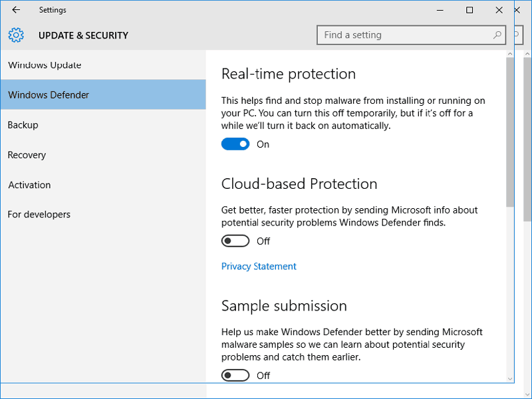Open Activation settings
The width and height of the screenshot is (532, 399).
coord(29,185)
